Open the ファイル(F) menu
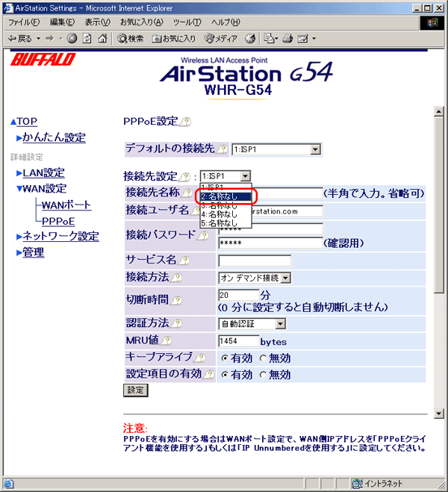 tap(24, 22)
